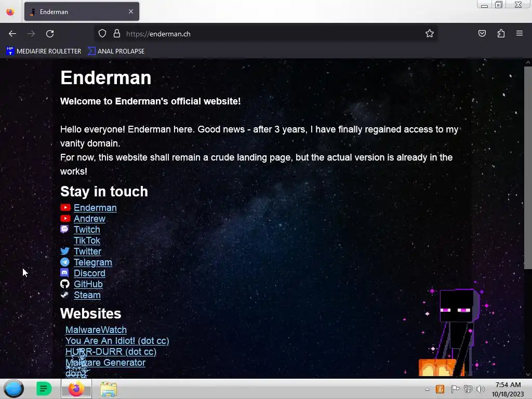Open the Firefox application menu
Viewport: 532px width, 399px height.
tap(519, 34)
